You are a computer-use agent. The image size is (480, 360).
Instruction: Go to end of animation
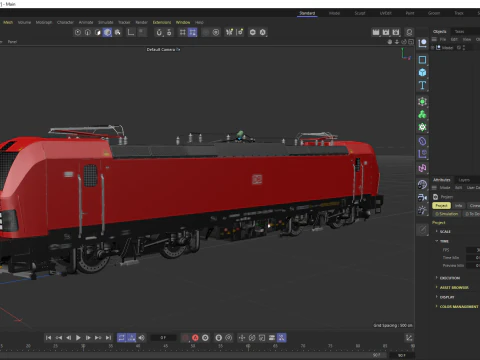point(108,338)
